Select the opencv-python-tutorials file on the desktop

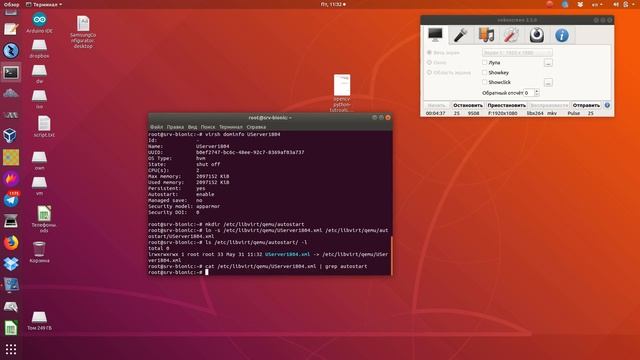(x=342, y=93)
